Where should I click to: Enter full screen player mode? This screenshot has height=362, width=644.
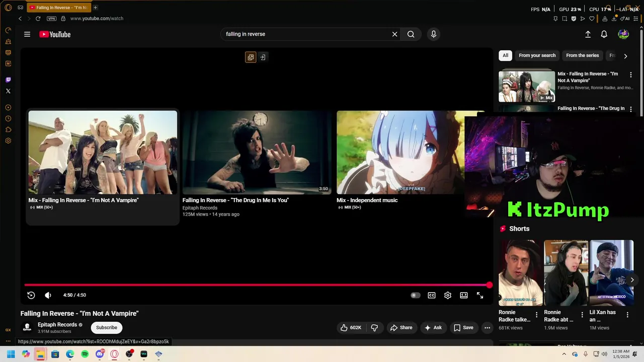[x=480, y=295]
